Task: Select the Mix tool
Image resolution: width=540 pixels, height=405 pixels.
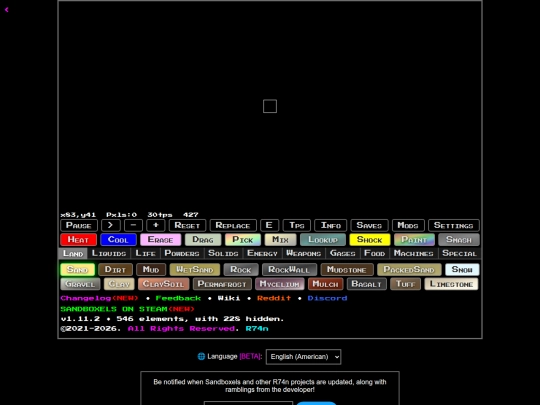Action: click(x=280, y=239)
